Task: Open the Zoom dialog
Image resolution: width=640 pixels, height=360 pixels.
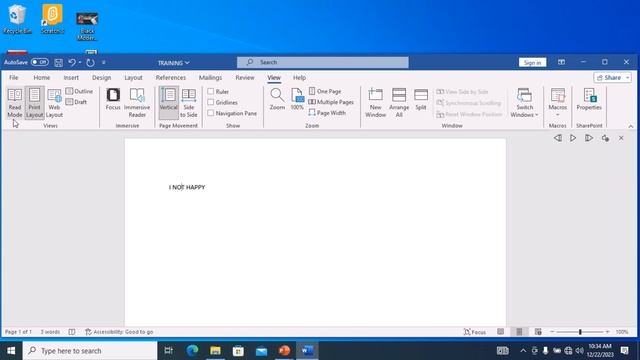Action: coord(277,99)
